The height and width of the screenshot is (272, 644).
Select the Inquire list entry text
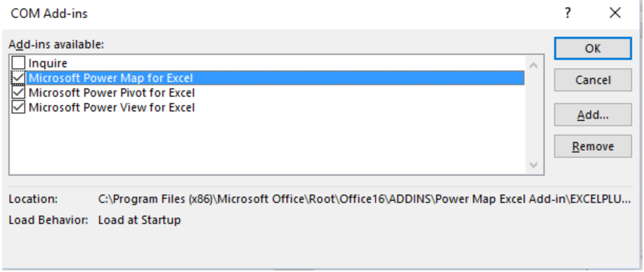48,63
